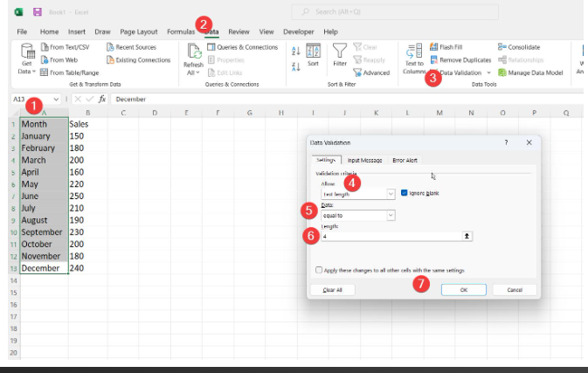Screen dimensions: 588x373
Task: Open the Data dropdown showing equal to
Action: (391, 215)
